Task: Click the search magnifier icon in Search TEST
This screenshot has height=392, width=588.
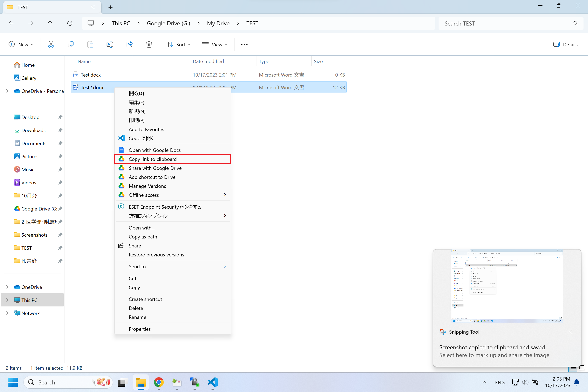Action: pyautogui.click(x=576, y=23)
